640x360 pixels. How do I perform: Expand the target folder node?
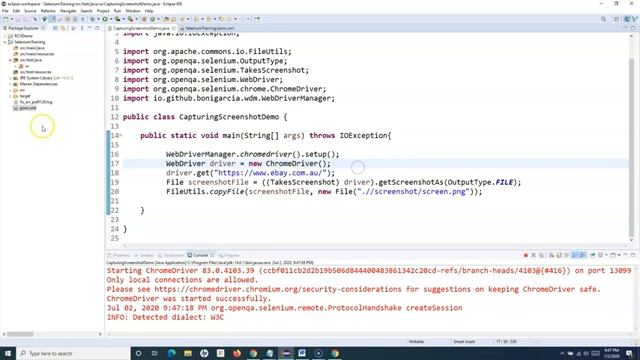point(10,96)
